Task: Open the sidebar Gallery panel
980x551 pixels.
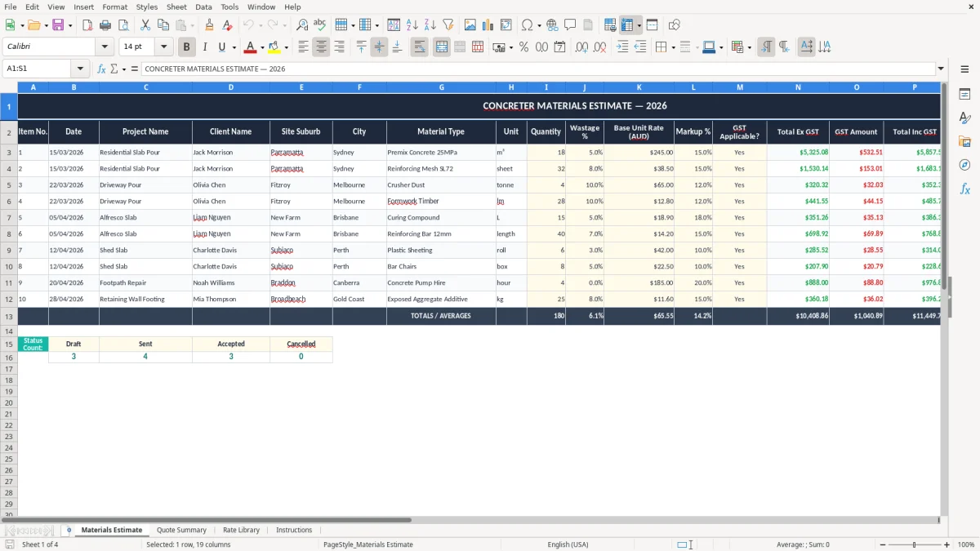Action: pyautogui.click(x=964, y=142)
